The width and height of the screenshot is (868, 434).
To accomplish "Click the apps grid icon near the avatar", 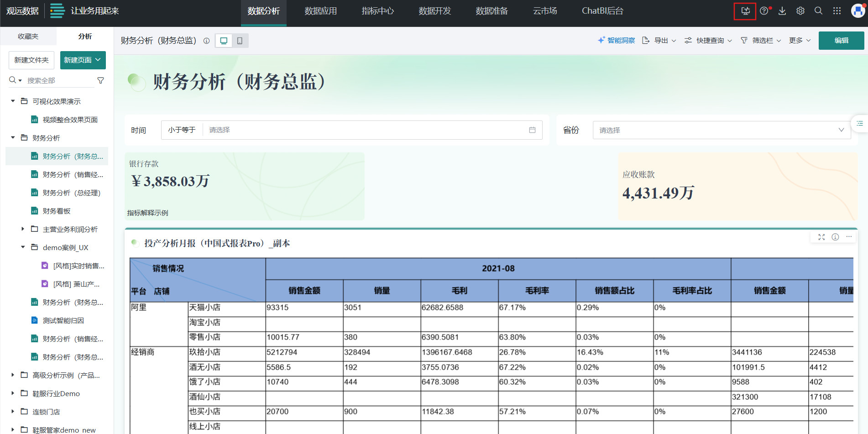I will [x=837, y=10].
